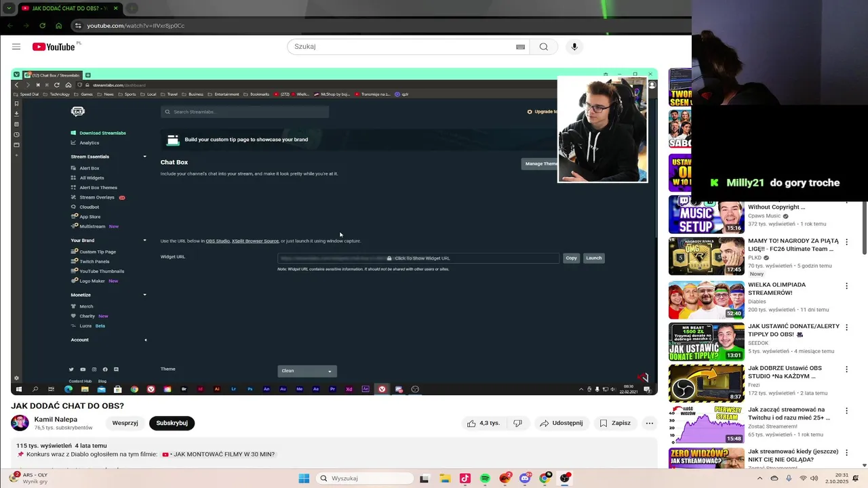Open JAK MONTOWAĆ FILMY W 30 MIN link
The image size is (868, 488).
point(218,454)
